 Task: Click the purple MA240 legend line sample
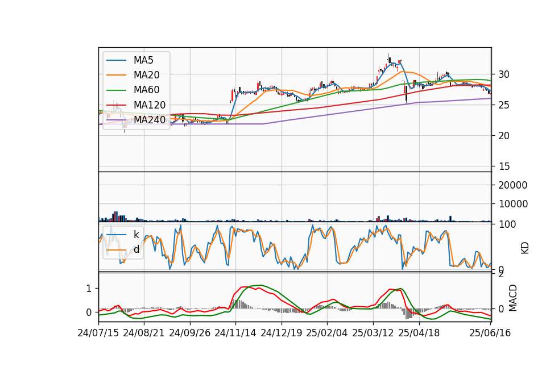pos(116,120)
